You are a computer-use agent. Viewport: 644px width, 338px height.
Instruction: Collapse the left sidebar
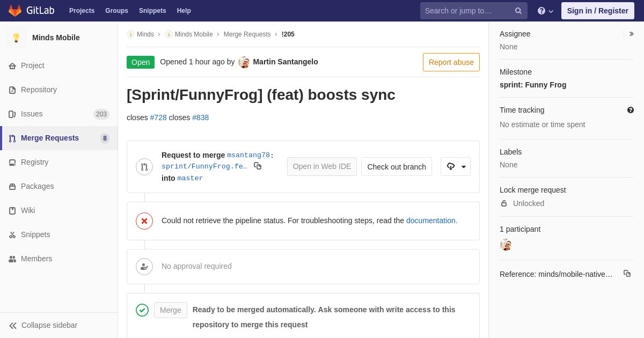point(43,325)
